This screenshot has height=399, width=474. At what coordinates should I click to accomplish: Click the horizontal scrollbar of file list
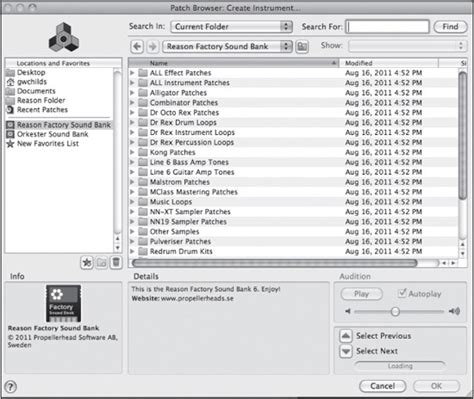[x=274, y=263]
